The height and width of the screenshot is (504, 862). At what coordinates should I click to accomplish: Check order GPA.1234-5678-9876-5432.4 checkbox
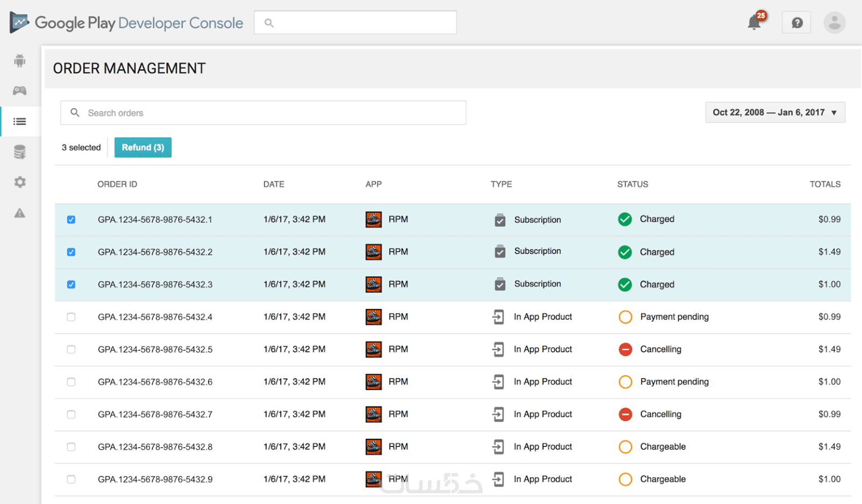coord(71,317)
